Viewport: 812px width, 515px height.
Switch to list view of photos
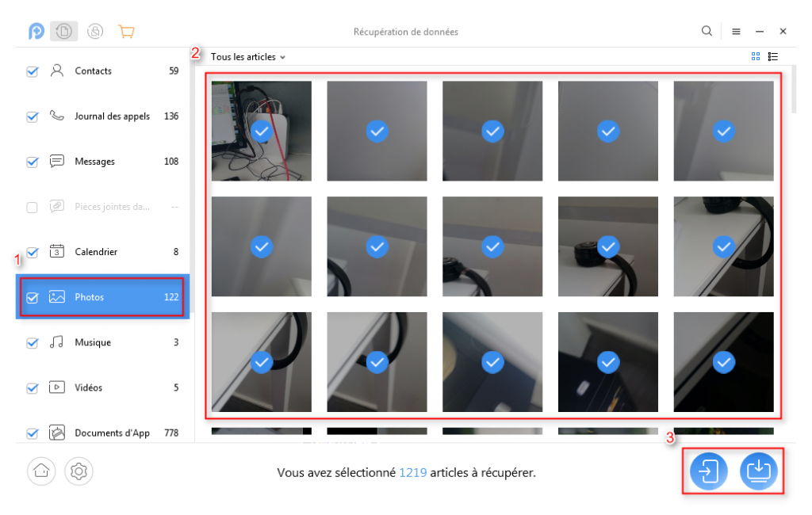tap(773, 56)
